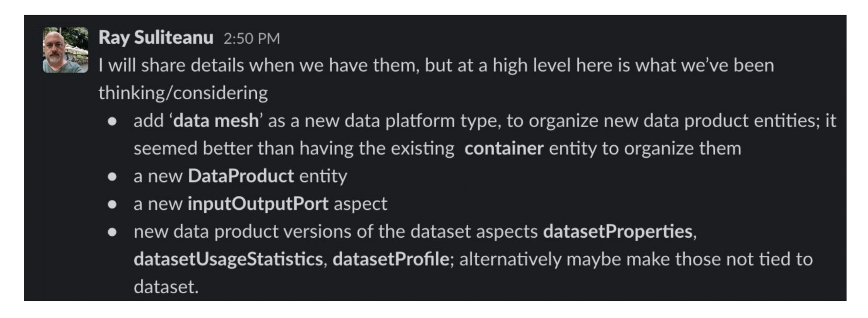
Task: Click the final word 'dataset.'
Action: [x=166, y=287]
